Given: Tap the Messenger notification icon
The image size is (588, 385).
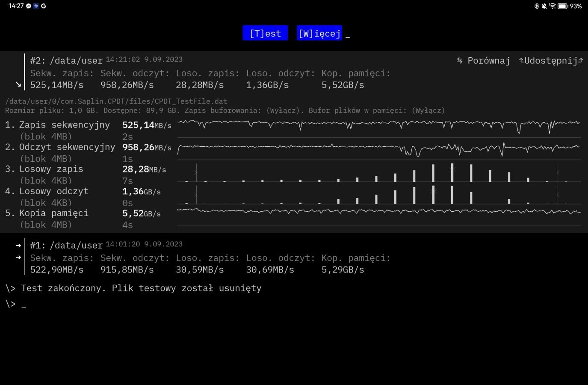Looking at the screenshot, I should click(x=29, y=6).
